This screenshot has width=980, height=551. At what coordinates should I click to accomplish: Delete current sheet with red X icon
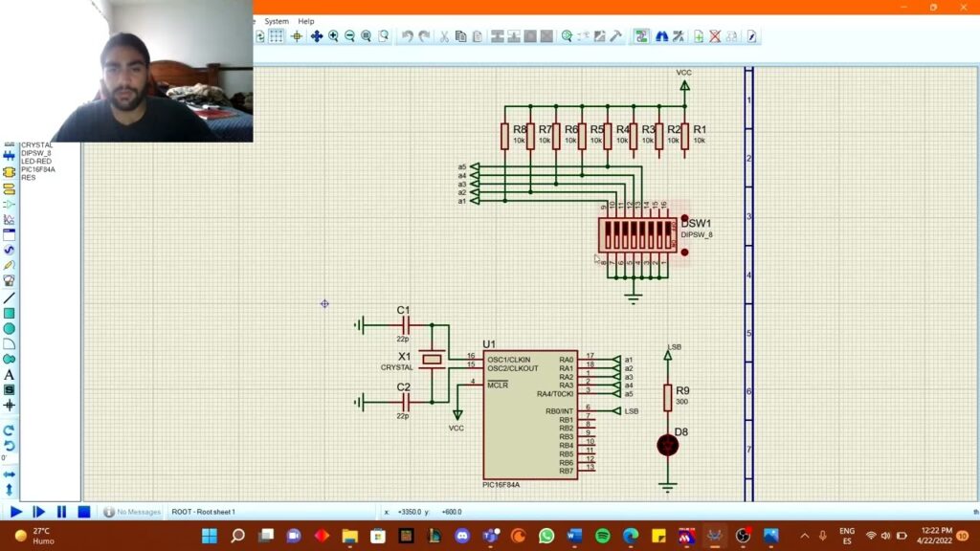click(715, 36)
